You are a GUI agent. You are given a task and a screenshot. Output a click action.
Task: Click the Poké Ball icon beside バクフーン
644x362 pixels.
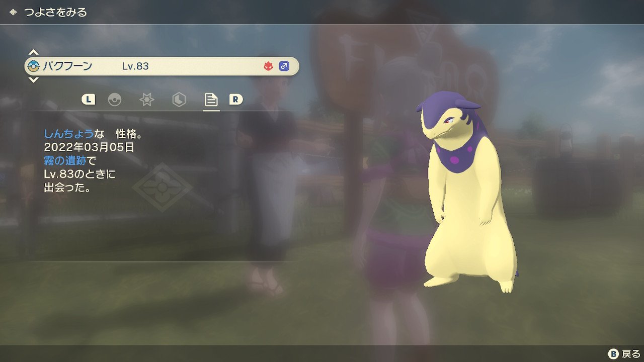pyautogui.click(x=34, y=66)
